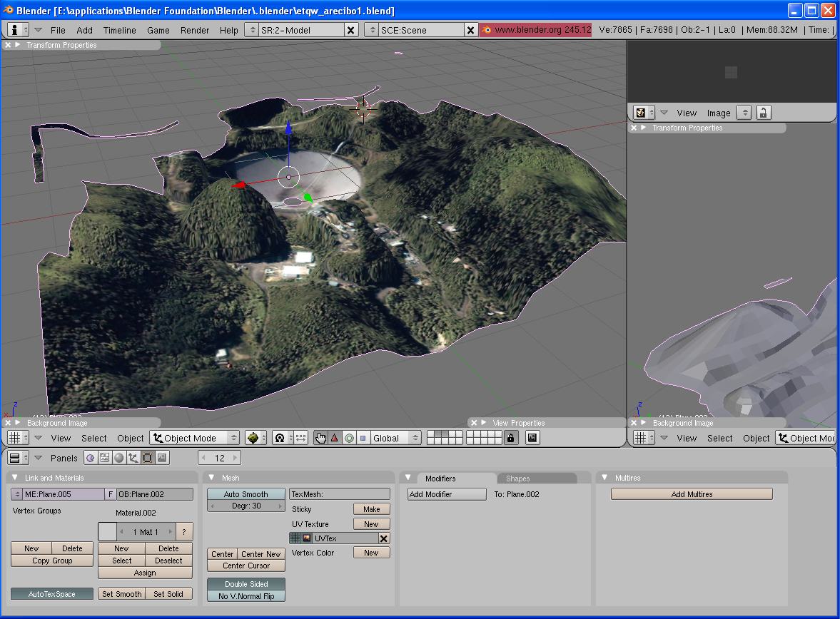Image resolution: width=840 pixels, height=619 pixels.
Task: Open the Object Mode dropdown in main viewport
Action: (x=194, y=438)
